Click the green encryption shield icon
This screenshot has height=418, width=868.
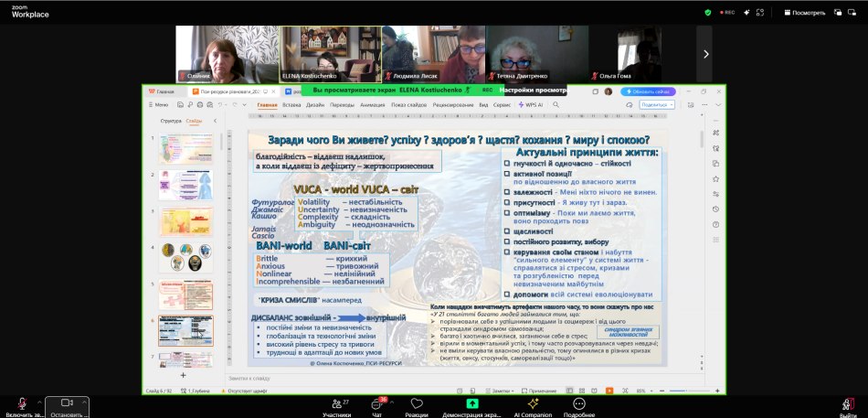click(x=707, y=13)
